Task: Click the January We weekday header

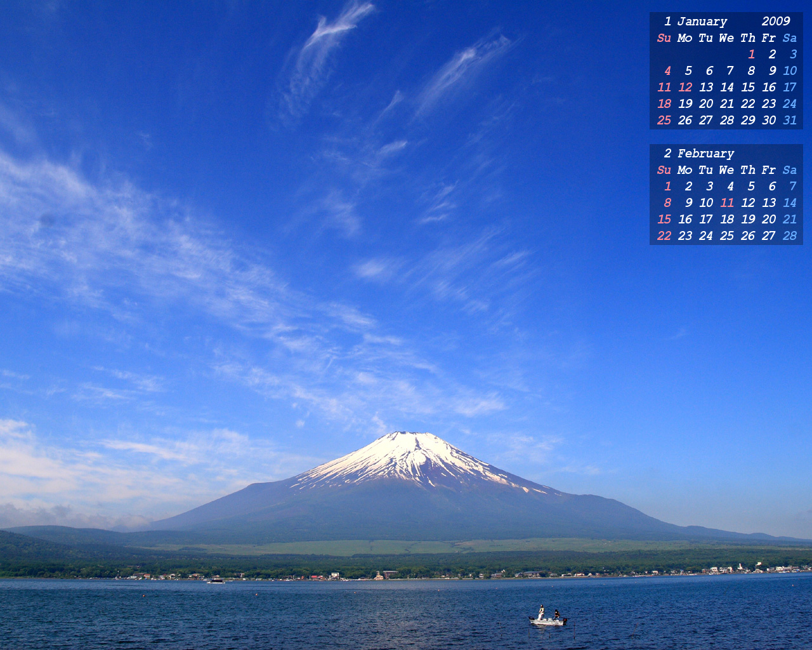Action: (x=727, y=38)
